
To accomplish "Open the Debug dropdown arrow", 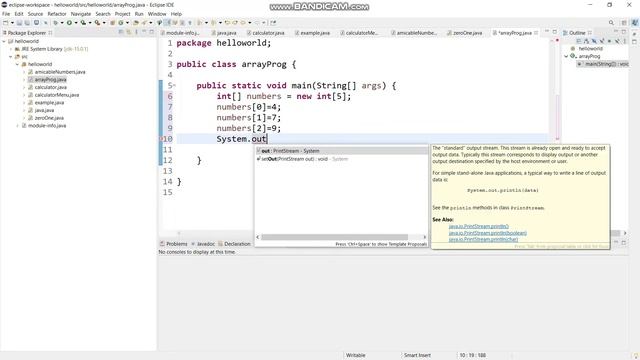I will point(62,23).
